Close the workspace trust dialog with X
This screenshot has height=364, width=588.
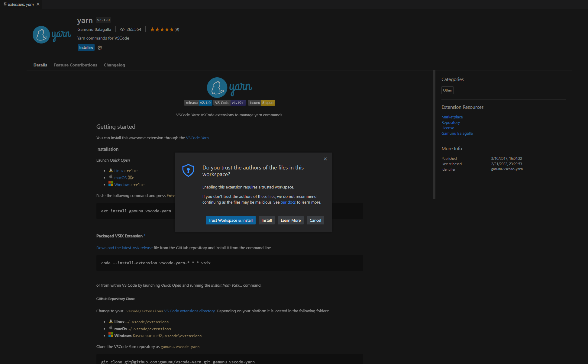[x=325, y=159]
